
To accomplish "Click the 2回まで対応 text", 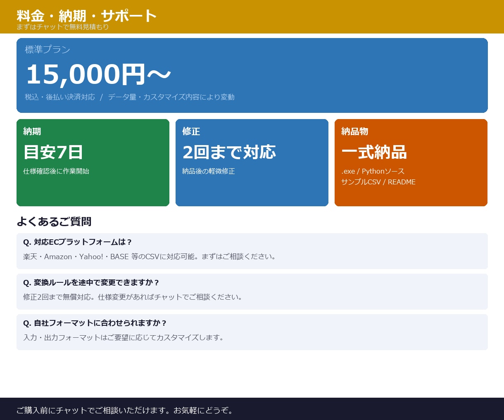I will (x=229, y=152).
